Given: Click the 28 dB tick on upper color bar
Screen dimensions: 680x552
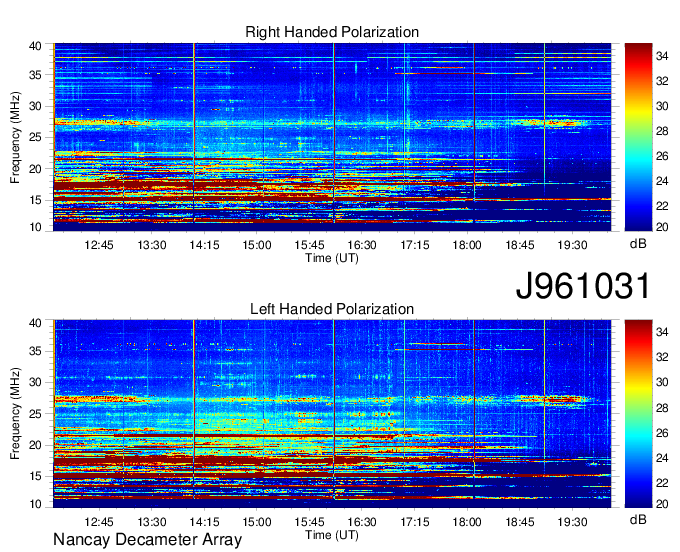Looking at the screenshot, I should tap(662, 131).
